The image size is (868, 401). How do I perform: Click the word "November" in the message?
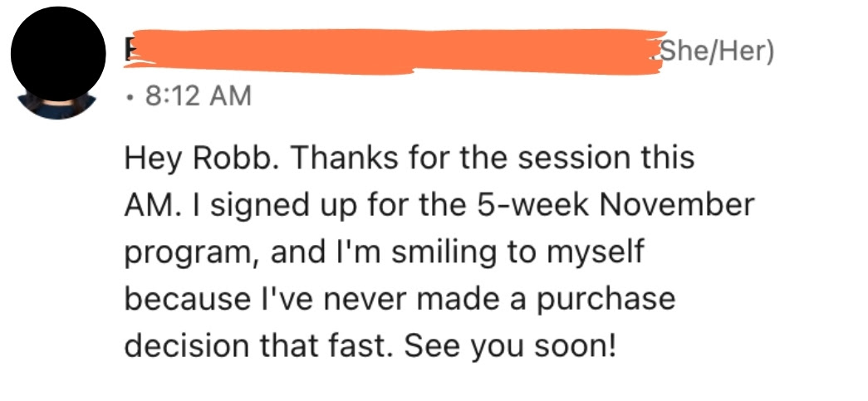click(679, 204)
